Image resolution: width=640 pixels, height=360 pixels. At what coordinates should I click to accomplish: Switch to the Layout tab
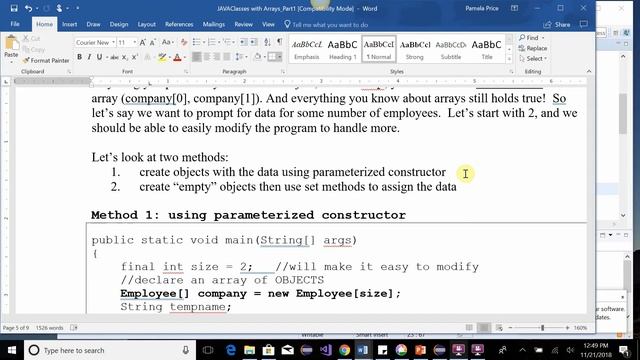tap(147, 24)
